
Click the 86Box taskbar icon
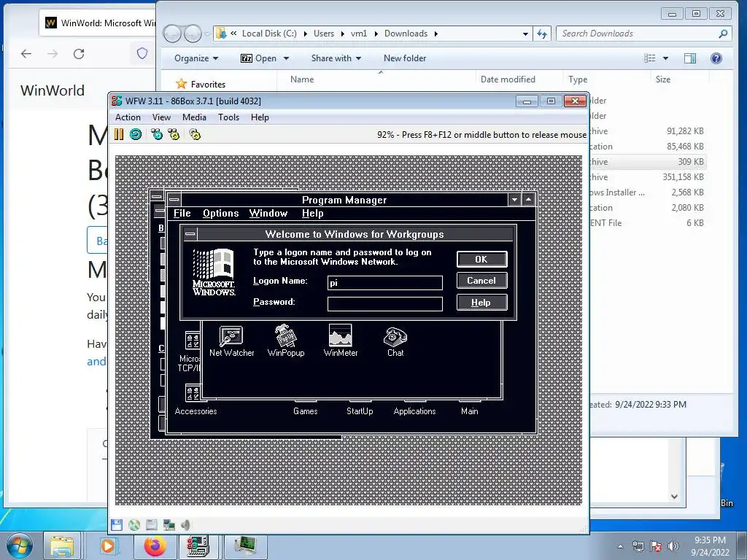click(198, 545)
